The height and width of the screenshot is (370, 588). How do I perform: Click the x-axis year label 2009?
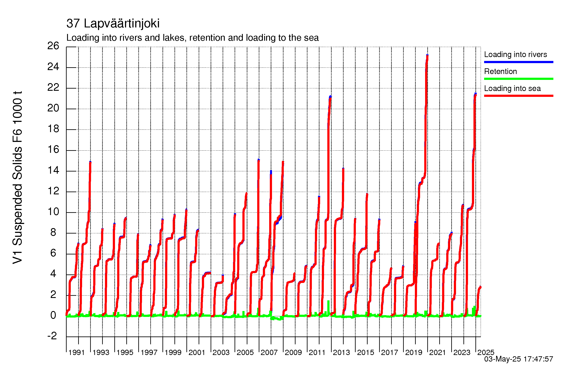point(293,353)
